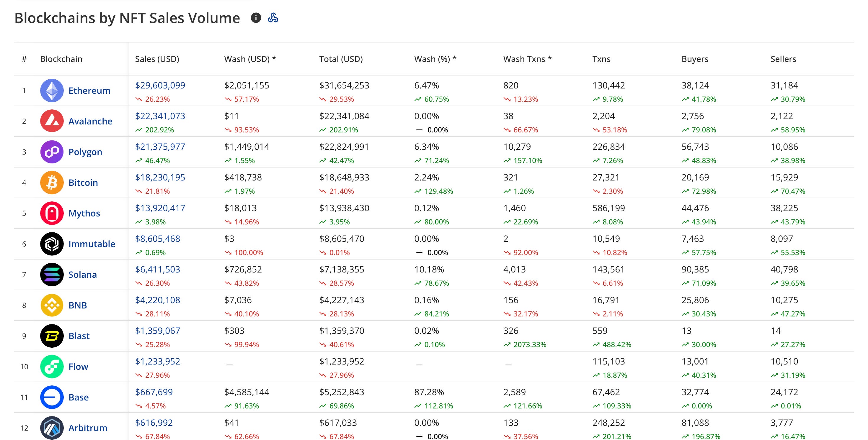This screenshot has height=440, width=868.
Task: Click the Flow logo icon
Action: (52, 367)
